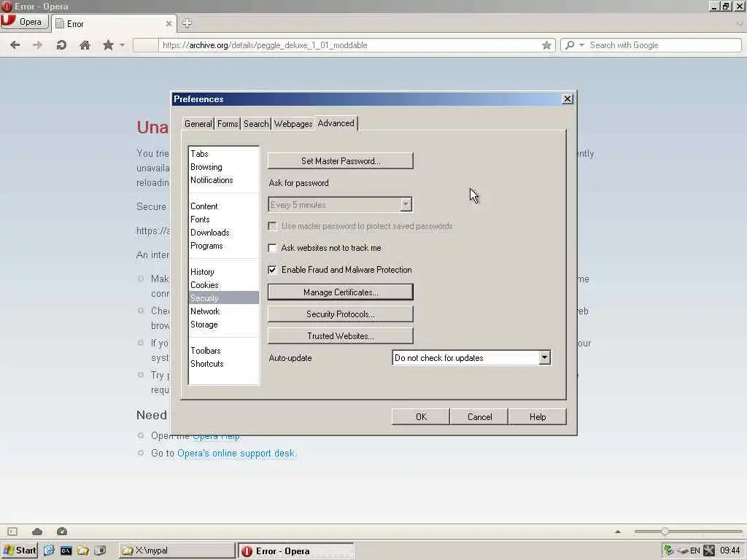Switch to the Search preferences tab
This screenshot has height=560, width=747.
click(256, 124)
